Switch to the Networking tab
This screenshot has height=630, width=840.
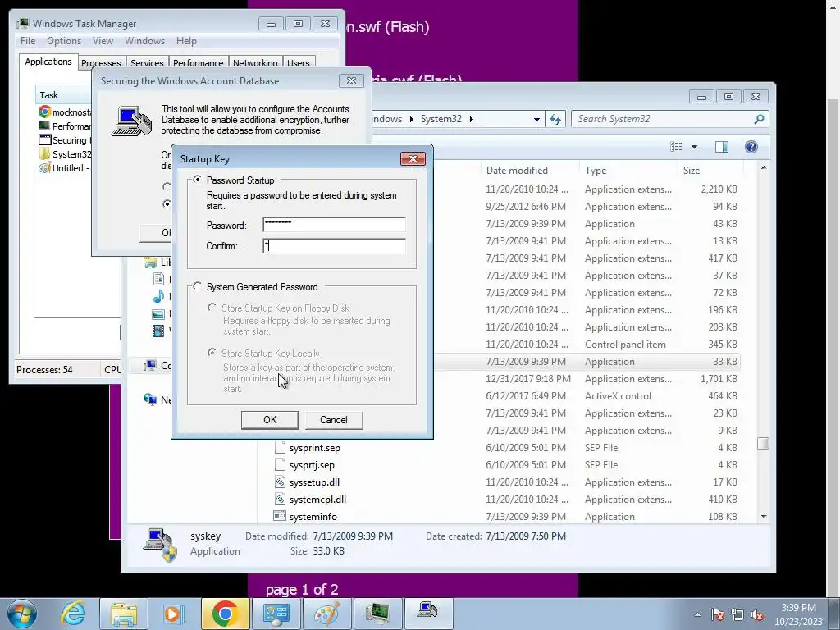click(x=255, y=62)
